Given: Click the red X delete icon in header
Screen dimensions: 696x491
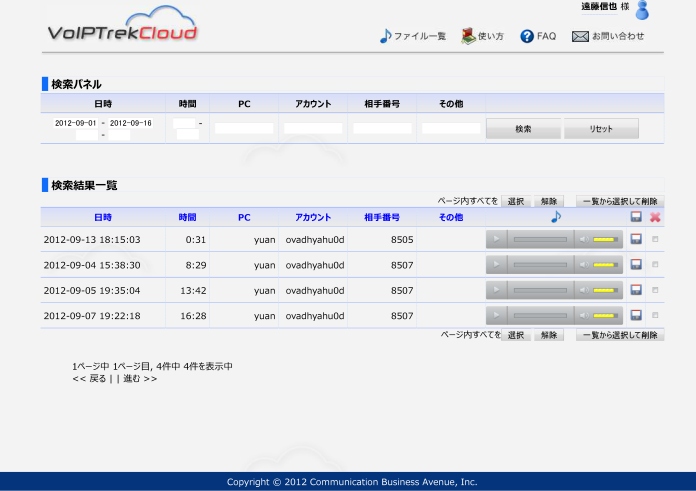Looking at the screenshot, I should tap(655, 217).
